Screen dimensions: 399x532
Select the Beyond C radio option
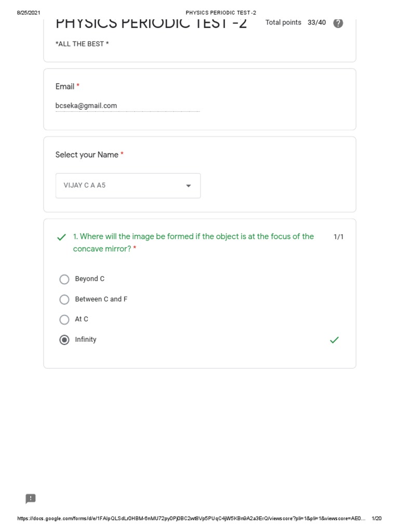click(64, 280)
